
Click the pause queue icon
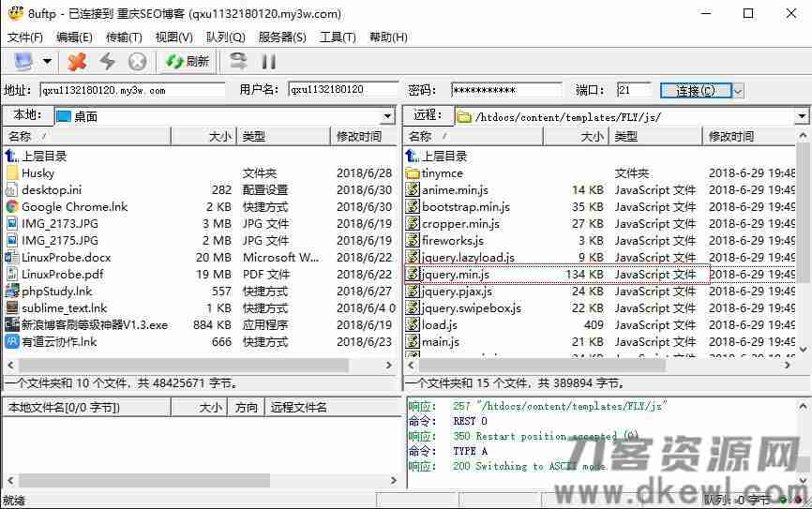coord(268,62)
